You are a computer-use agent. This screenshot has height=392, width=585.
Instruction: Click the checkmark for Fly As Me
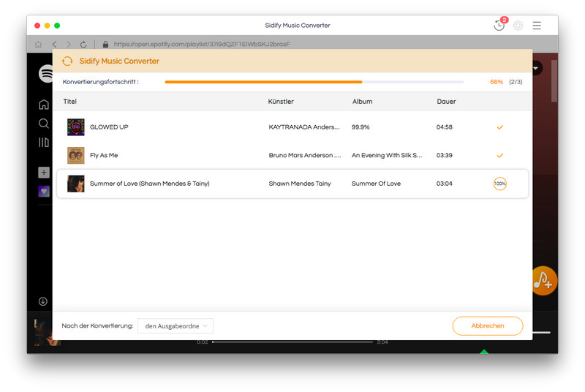(500, 156)
